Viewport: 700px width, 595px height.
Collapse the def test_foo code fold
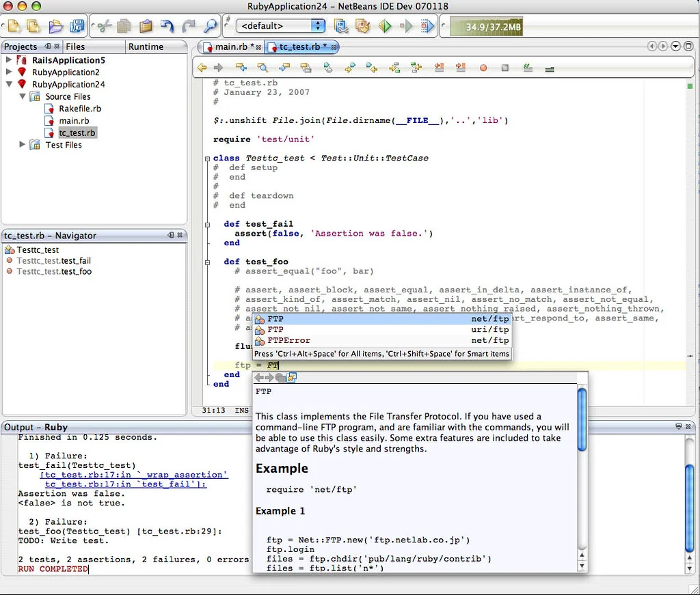208,262
